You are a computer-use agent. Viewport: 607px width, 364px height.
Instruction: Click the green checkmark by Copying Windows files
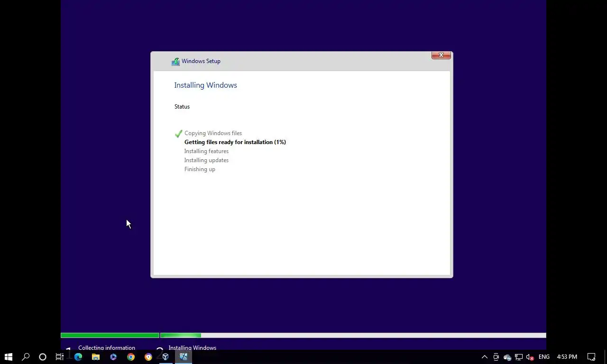[x=178, y=134]
